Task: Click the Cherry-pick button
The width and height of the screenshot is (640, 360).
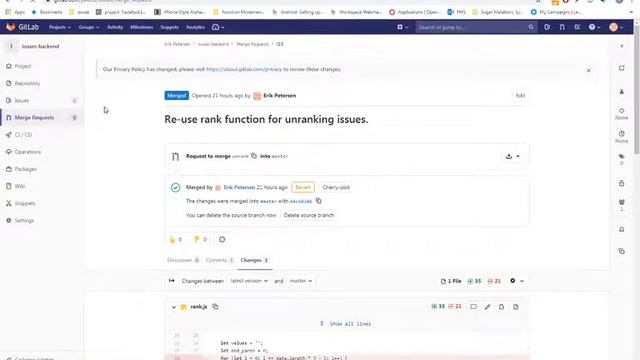Action: point(336,187)
